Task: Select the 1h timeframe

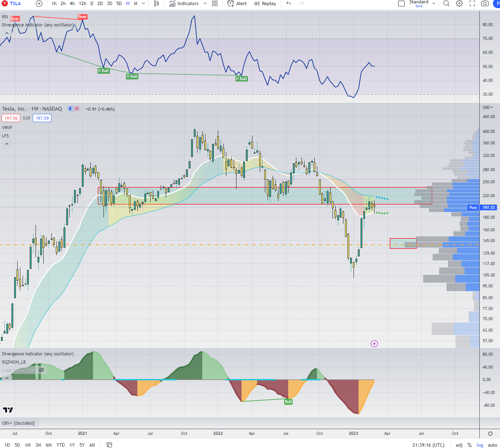Action: 54,3
